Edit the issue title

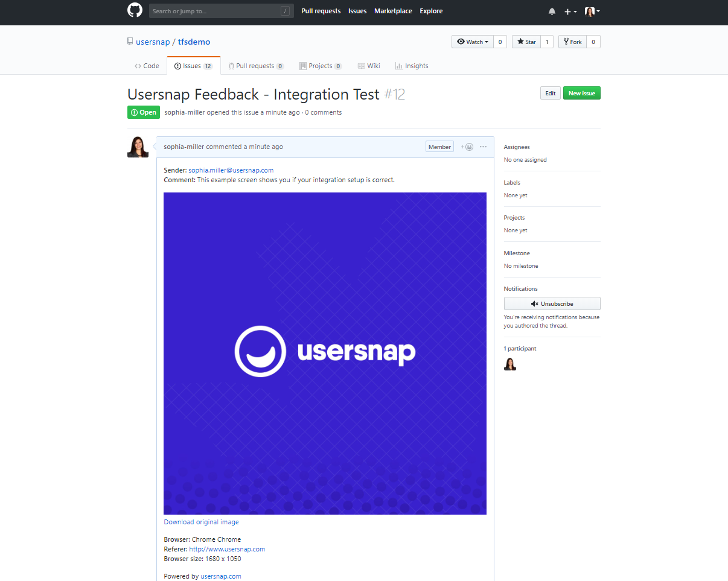pos(551,93)
